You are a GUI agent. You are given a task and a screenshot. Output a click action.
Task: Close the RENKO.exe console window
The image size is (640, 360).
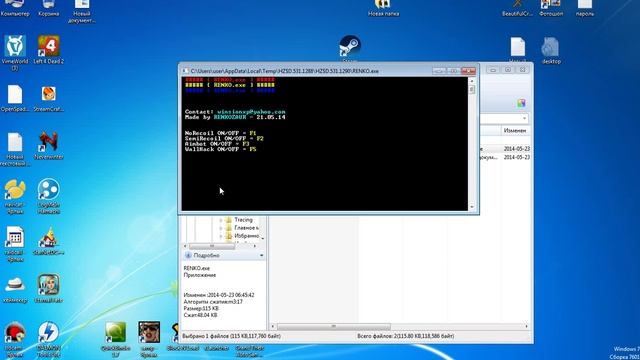coord(469,71)
